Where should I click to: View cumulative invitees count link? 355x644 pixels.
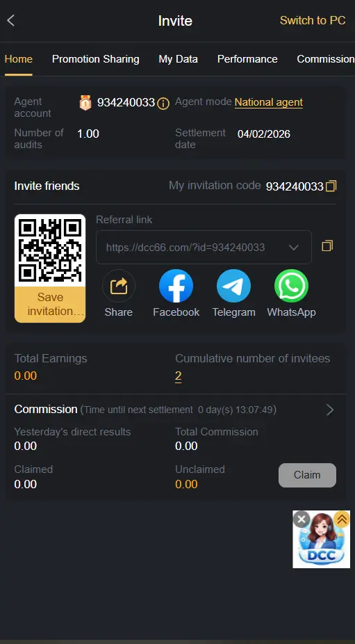(178, 376)
